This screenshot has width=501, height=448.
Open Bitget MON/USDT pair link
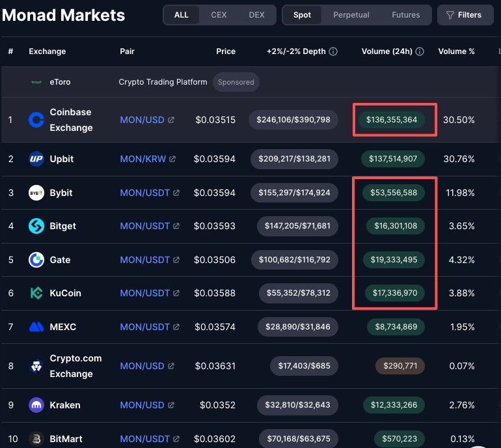click(144, 226)
